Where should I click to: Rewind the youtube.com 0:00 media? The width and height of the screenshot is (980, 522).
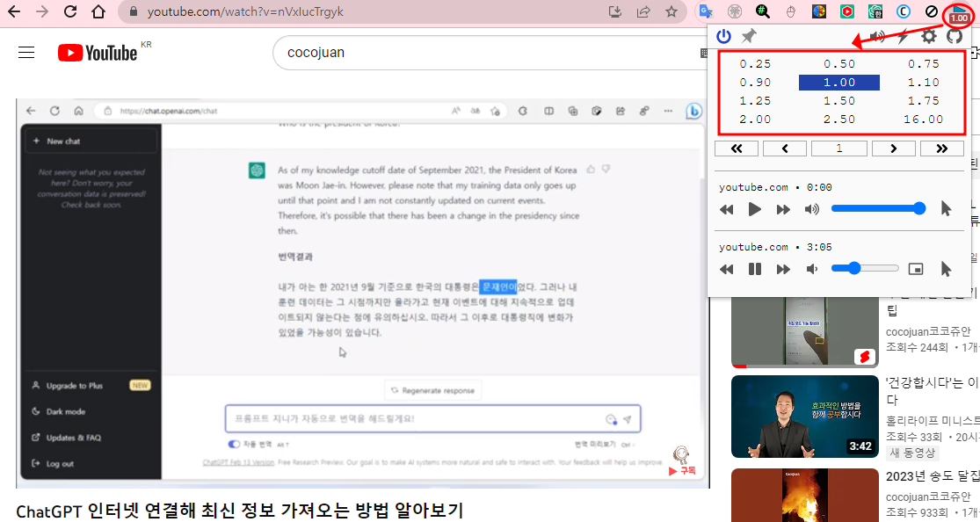click(726, 209)
